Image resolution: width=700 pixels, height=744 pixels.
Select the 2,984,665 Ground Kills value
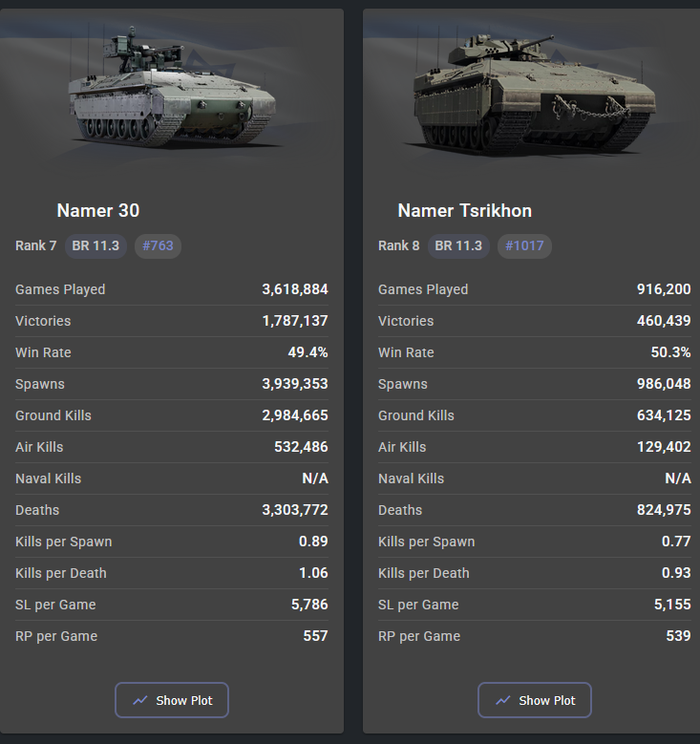(295, 415)
